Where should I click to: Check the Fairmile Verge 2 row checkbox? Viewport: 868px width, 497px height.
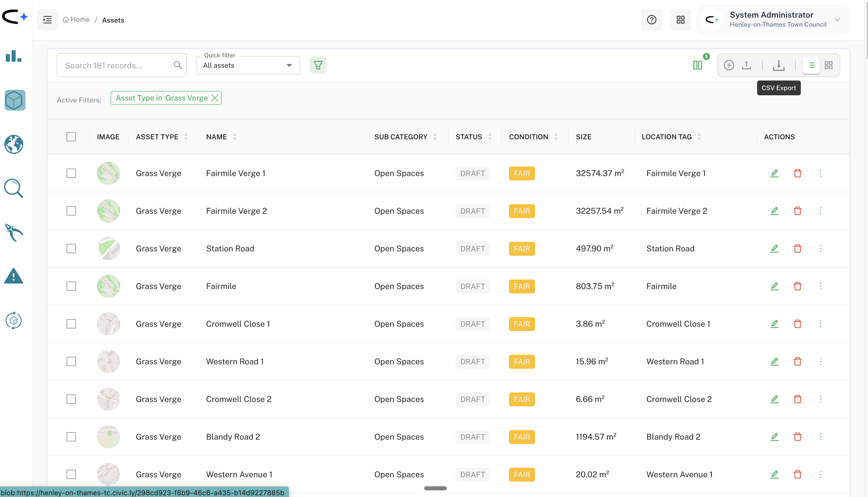(71, 211)
